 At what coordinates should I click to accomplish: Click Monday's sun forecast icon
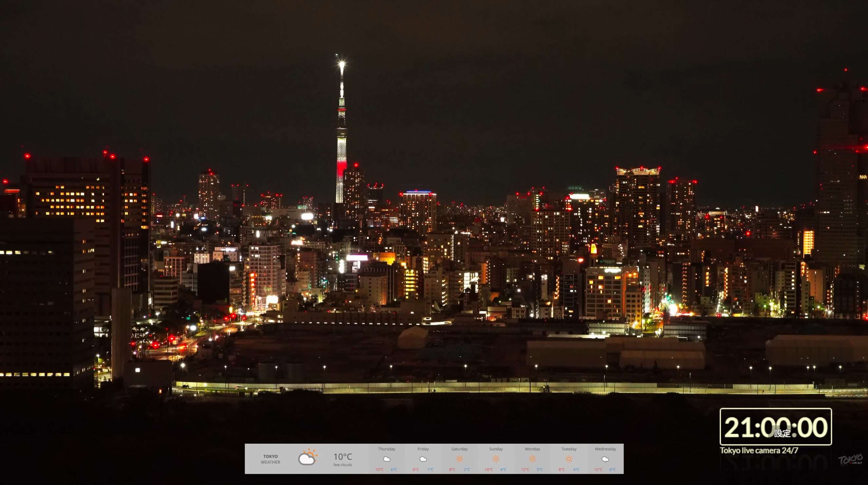[x=532, y=459]
